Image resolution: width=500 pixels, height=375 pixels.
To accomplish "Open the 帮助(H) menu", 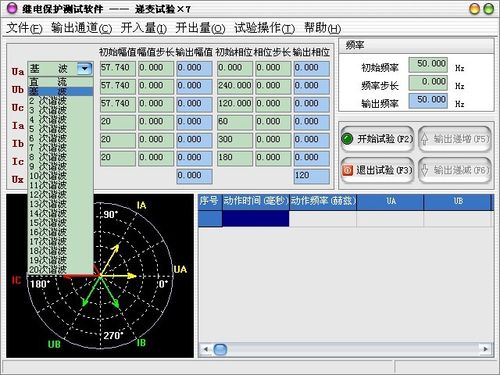I will click(x=322, y=28).
